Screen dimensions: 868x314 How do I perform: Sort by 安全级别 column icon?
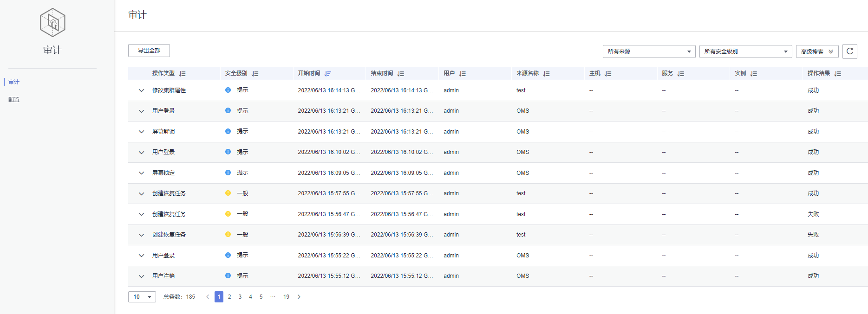click(x=255, y=74)
